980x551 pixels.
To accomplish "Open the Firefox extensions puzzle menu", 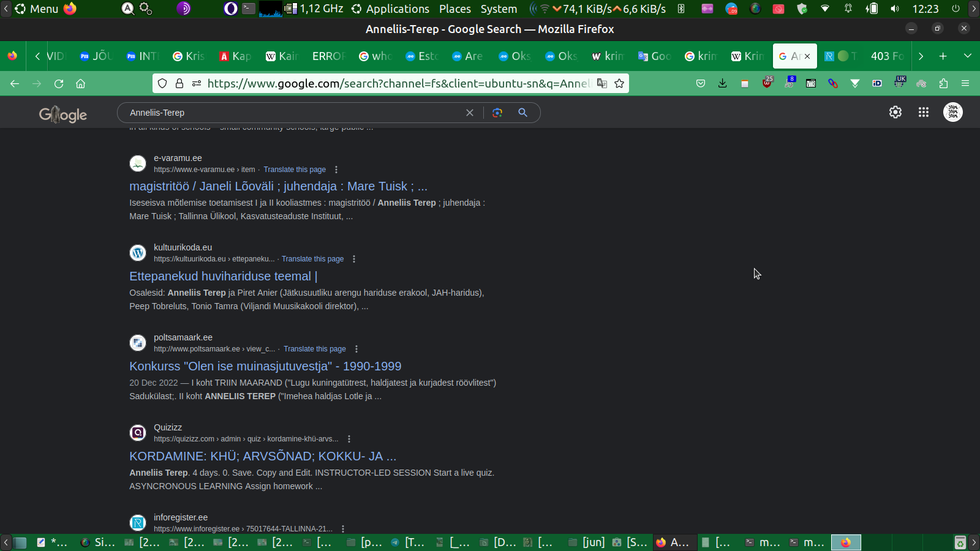I will click(943, 83).
